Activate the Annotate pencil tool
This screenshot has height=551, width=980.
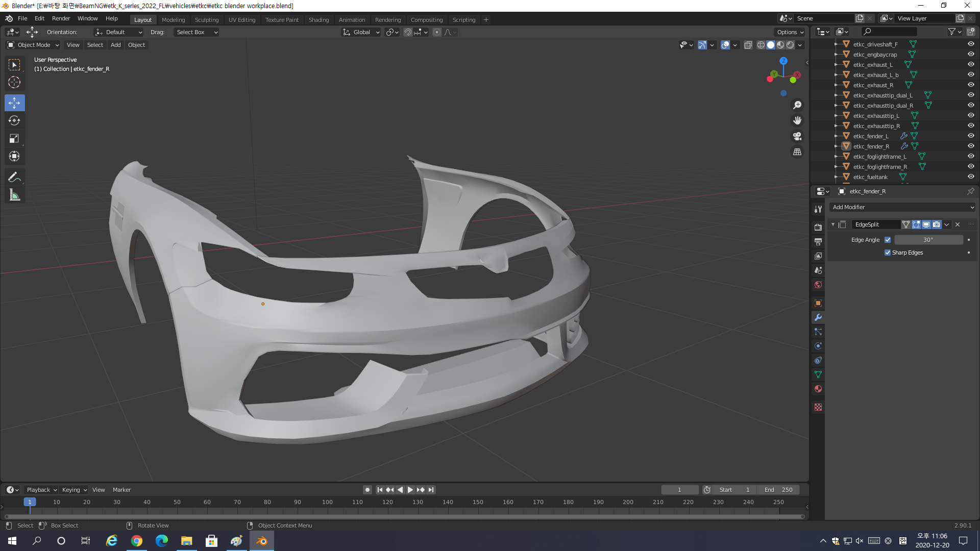coord(14,177)
